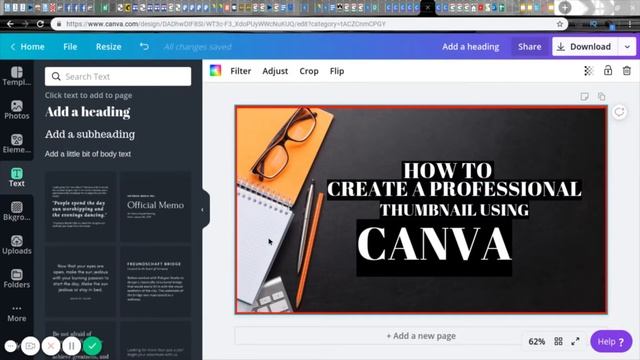
Task: Pause the screen recording
Action: click(x=71, y=346)
